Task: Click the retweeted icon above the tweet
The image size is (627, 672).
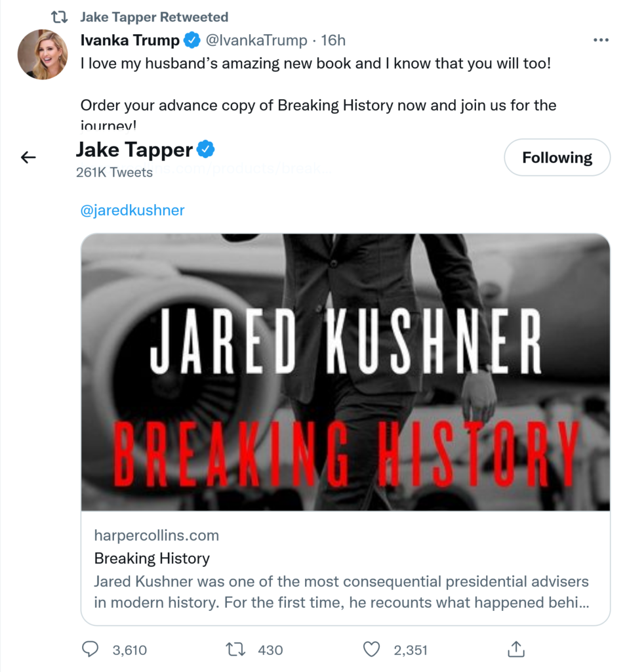Action: [x=60, y=17]
